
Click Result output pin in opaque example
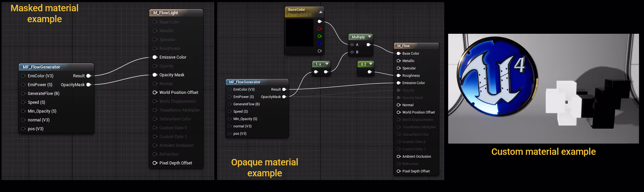click(284, 89)
